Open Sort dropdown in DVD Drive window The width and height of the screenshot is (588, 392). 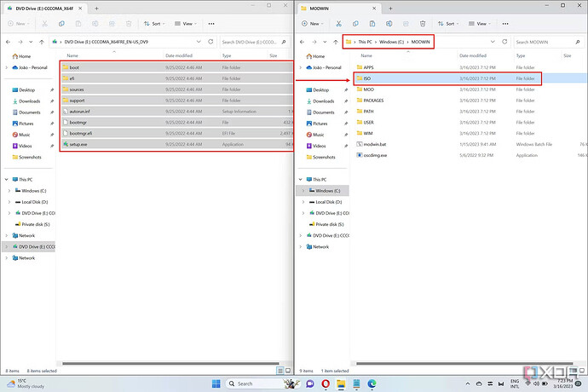pos(154,24)
